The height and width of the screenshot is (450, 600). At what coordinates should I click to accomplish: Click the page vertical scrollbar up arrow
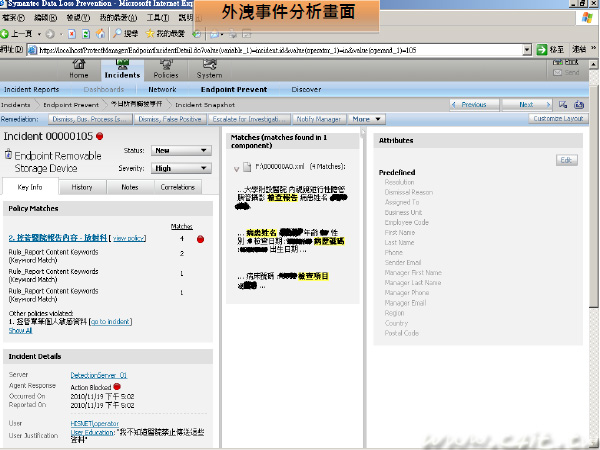tap(593, 64)
